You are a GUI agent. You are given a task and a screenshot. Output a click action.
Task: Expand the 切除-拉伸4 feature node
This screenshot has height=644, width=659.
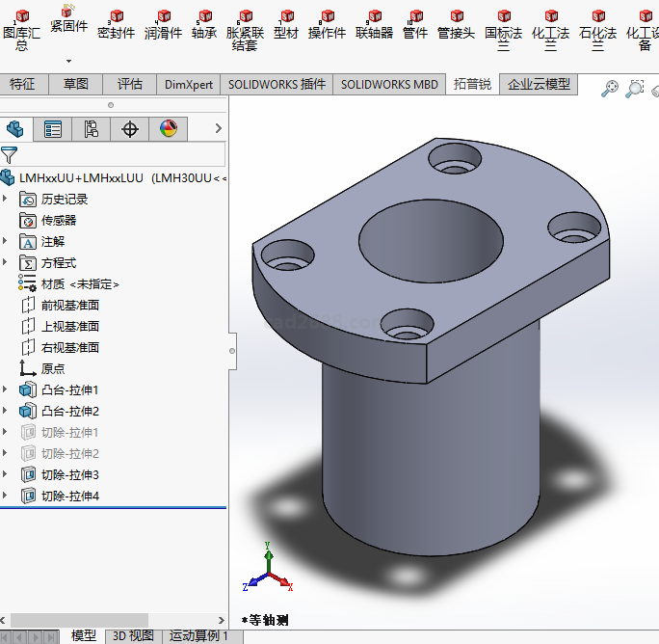[7, 496]
